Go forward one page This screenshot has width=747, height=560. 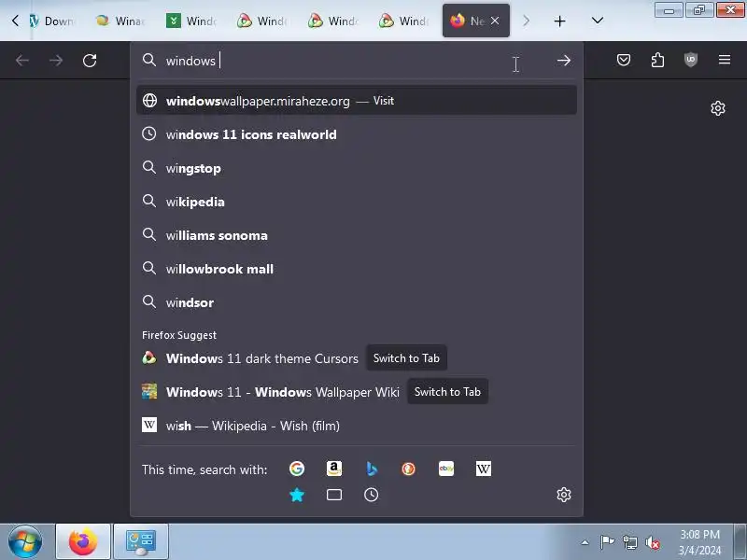click(56, 61)
